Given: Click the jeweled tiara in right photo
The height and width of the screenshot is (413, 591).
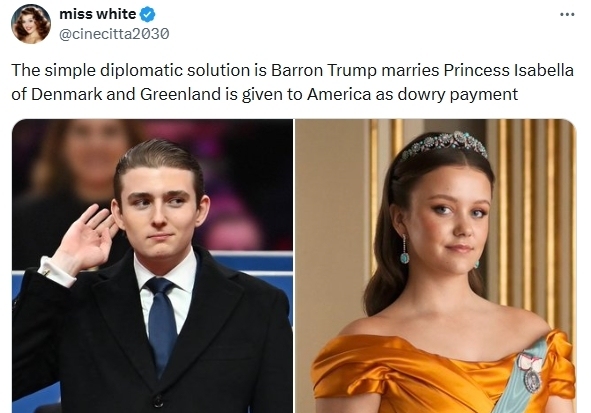Looking at the screenshot, I should [445, 145].
